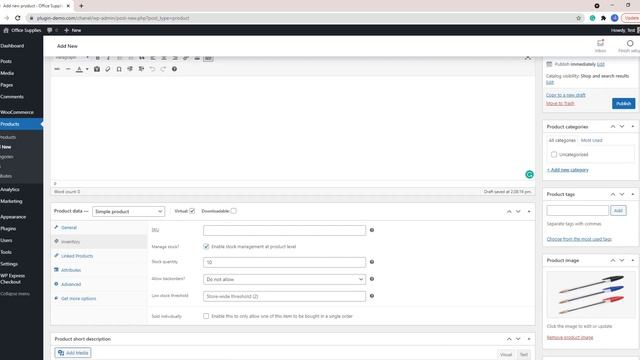This screenshot has height=360, width=640.
Task: Click into the SKU input field
Action: coord(284,230)
